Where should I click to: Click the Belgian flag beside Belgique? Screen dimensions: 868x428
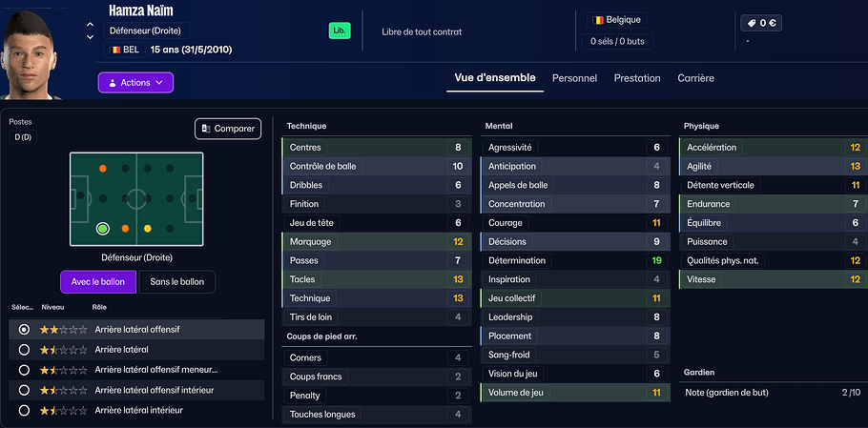598,19
